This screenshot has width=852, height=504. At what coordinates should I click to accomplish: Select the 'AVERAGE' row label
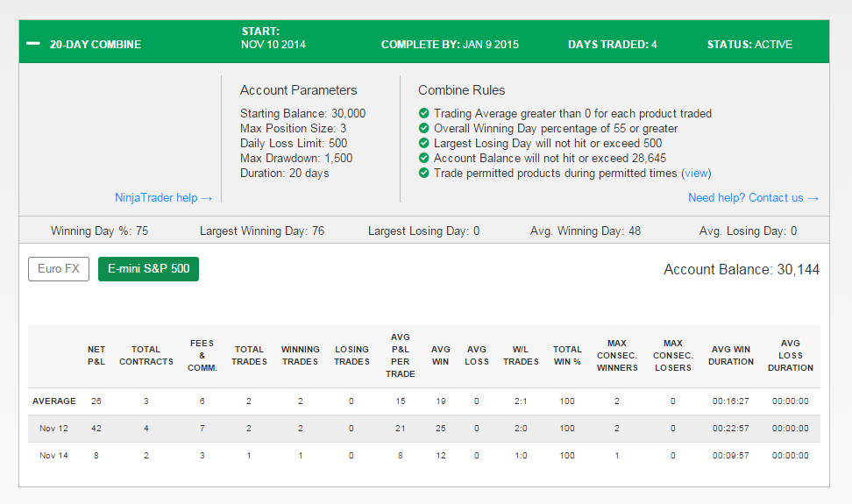[53, 401]
